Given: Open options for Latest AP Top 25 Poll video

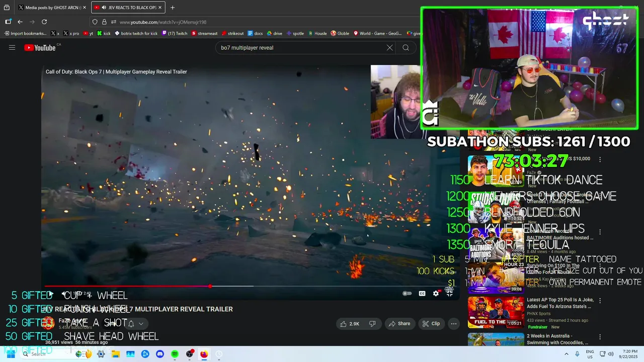Looking at the screenshot, I should point(600,301).
